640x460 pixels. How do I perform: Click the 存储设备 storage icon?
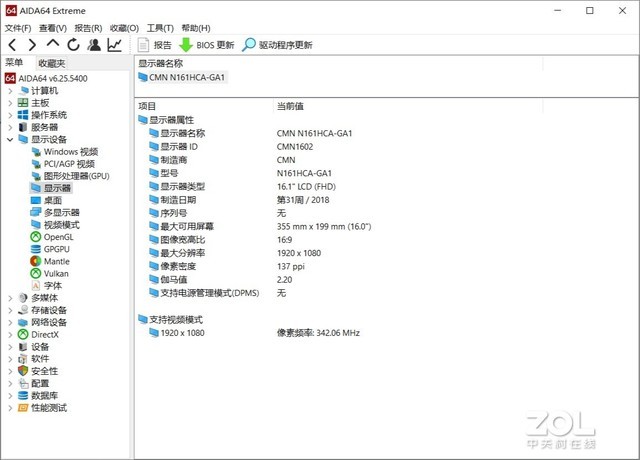(x=23, y=310)
